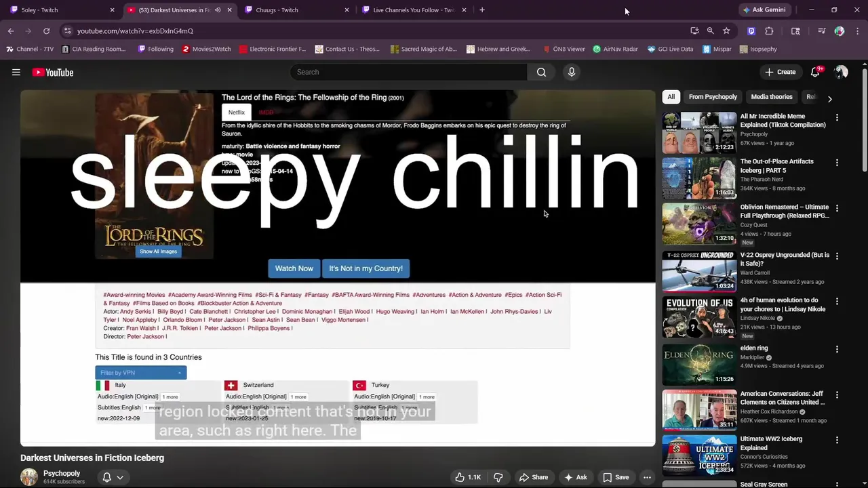
Task: Click the Ask button under video
Action: (x=575, y=477)
